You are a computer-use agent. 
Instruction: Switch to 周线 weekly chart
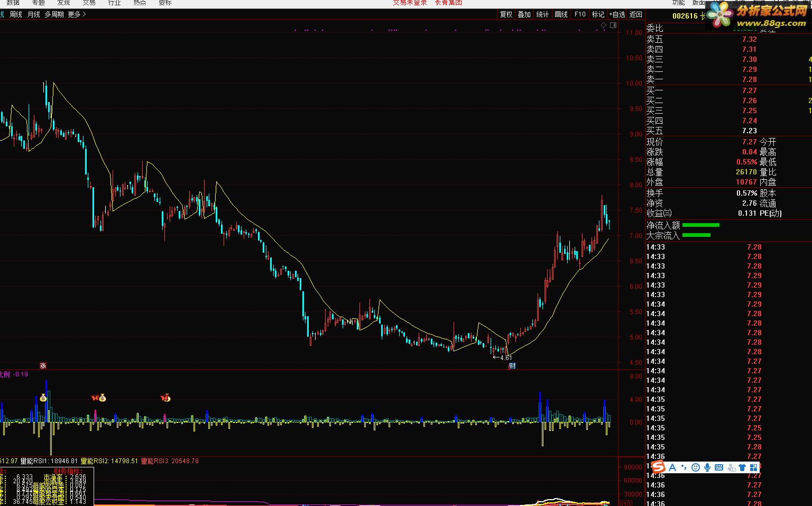click(x=16, y=14)
